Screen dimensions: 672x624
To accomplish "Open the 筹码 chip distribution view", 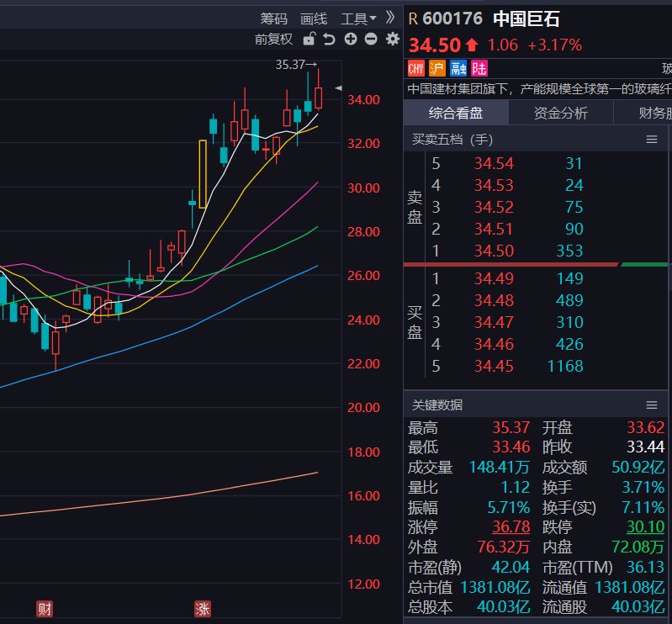I will tap(273, 19).
